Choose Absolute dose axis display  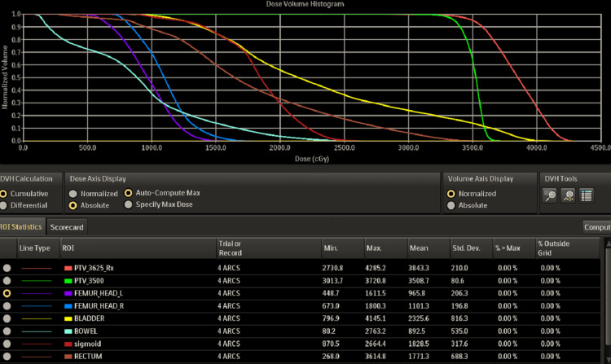73,205
